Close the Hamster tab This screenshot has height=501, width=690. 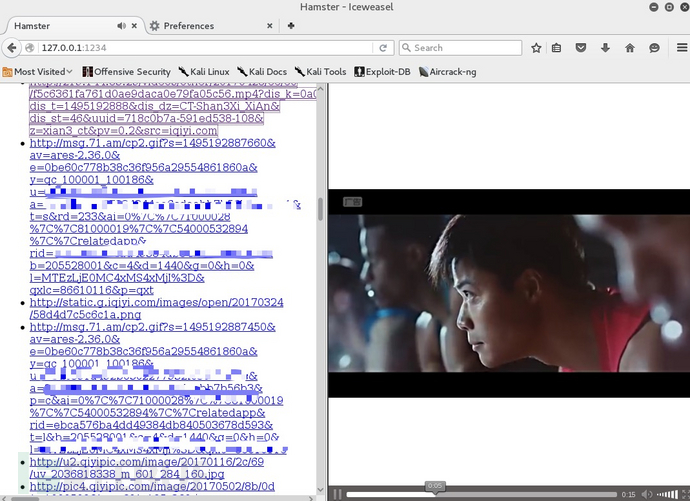(x=134, y=26)
